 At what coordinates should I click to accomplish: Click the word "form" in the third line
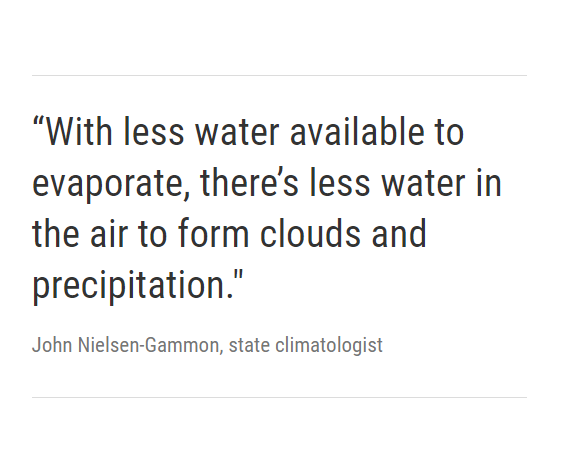(x=213, y=233)
